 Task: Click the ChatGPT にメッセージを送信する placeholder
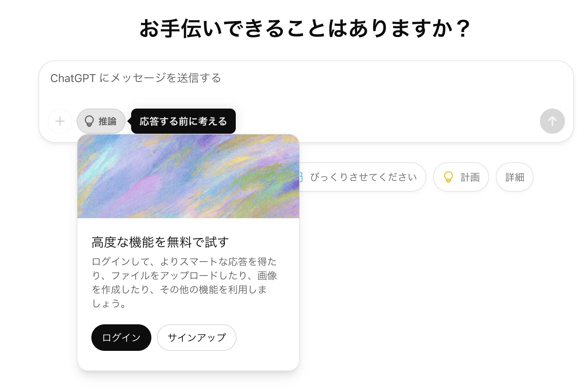136,78
